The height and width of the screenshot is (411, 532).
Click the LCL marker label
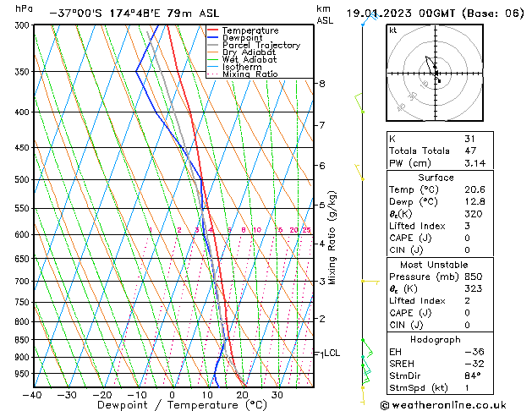pos(332,353)
